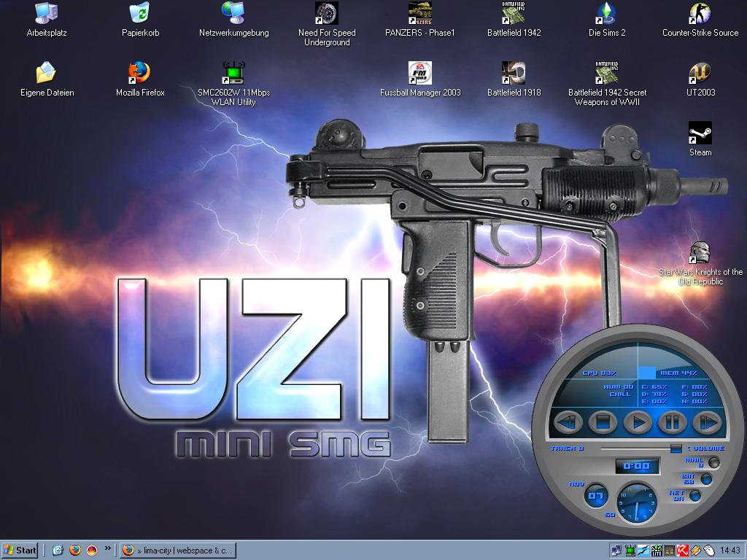The image size is (747, 560).
Task: Open the Start menu
Action: (20, 551)
